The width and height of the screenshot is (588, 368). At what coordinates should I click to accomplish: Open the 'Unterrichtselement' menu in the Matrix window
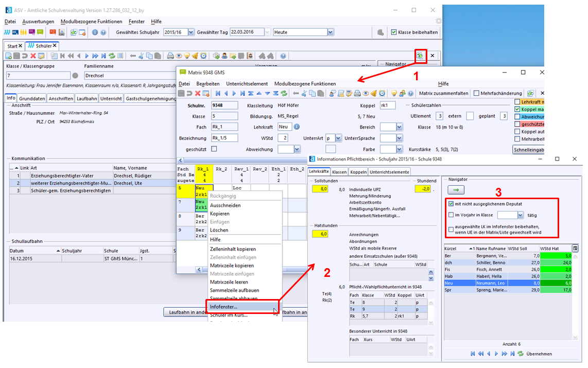pos(247,83)
